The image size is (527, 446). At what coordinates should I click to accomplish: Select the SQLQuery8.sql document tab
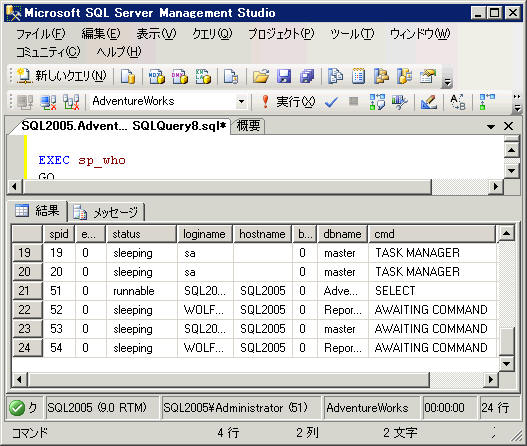[124, 126]
